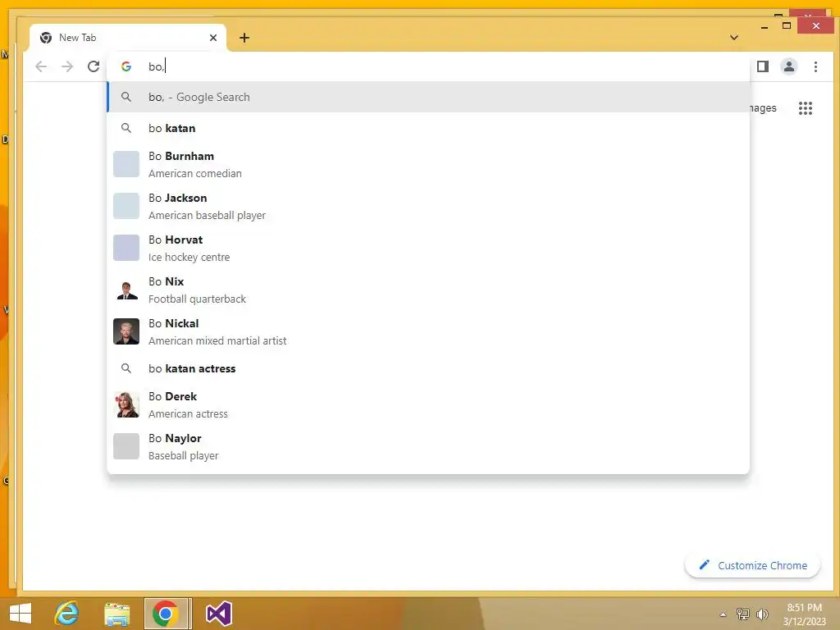The height and width of the screenshot is (630, 840).
Task: Open Chrome's three-dot menu
Action: 815,66
